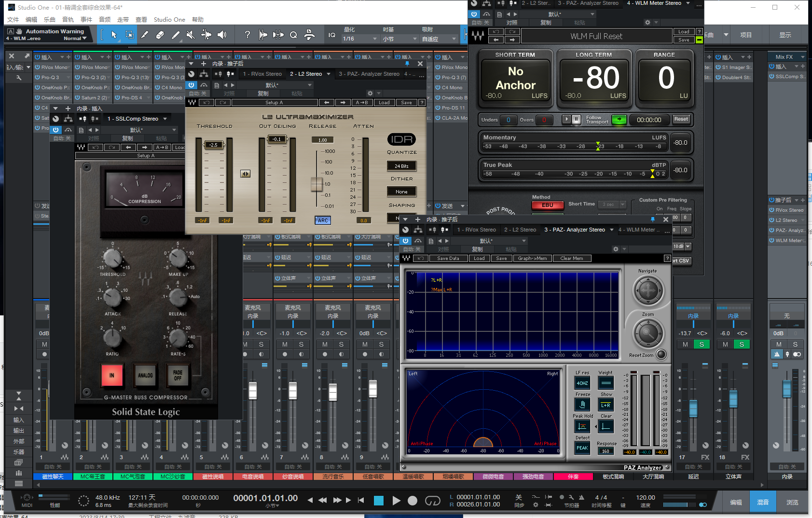Switch to the 1 - RVox Stereo tab
Screen dimensions: 812x518
click(x=262, y=74)
